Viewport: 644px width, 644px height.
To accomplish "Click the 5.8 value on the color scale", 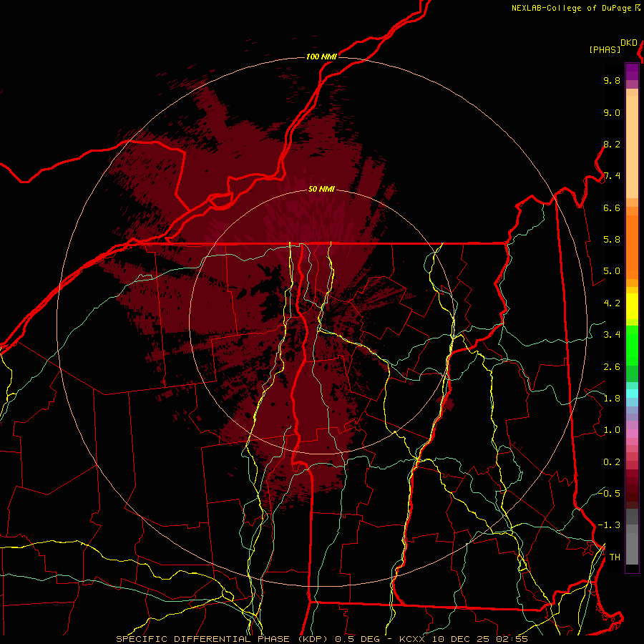I will pyautogui.click(x=612, y=240).
